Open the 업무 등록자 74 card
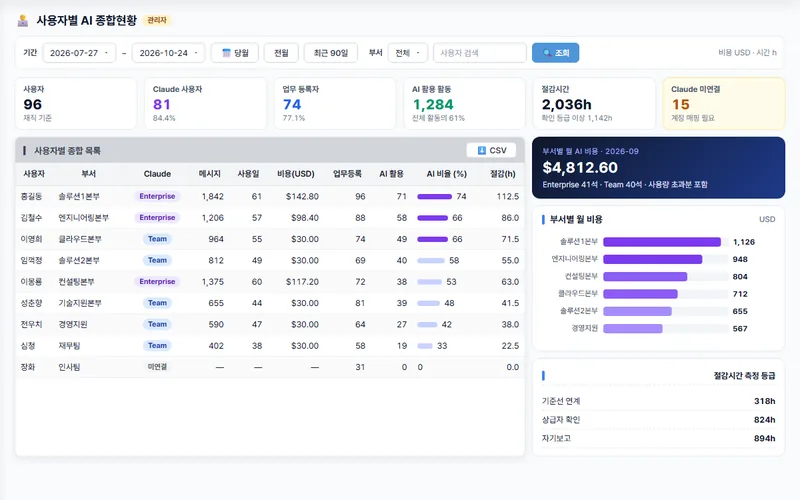 pos(335,103)
